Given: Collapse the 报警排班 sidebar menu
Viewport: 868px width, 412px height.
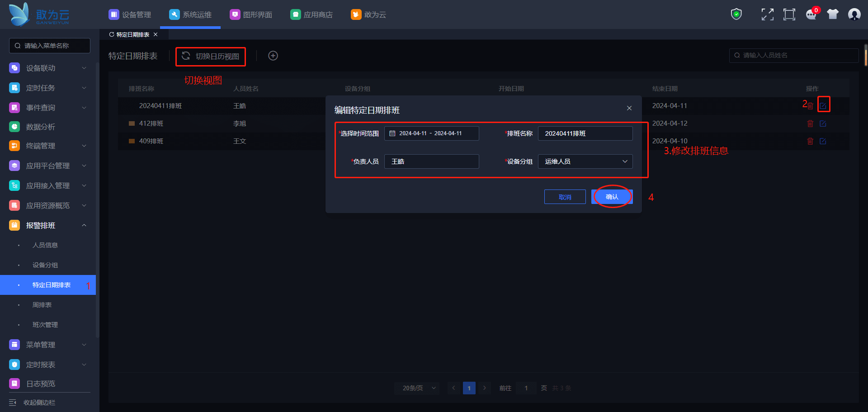Looking at the screenshot, I should pos(48,225).
